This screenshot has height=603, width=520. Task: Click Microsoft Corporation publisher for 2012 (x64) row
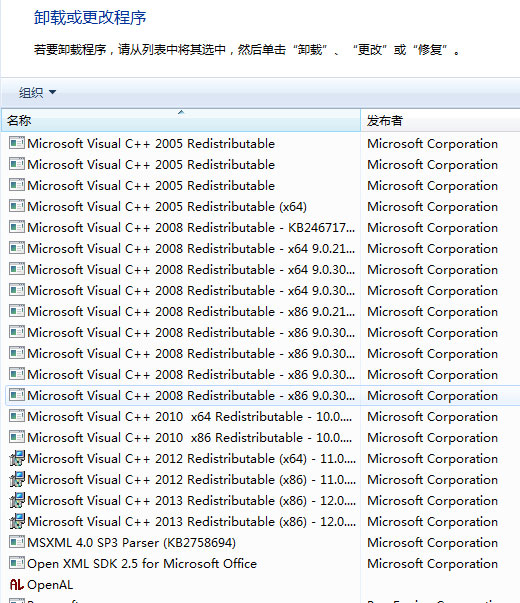[432, 458]
